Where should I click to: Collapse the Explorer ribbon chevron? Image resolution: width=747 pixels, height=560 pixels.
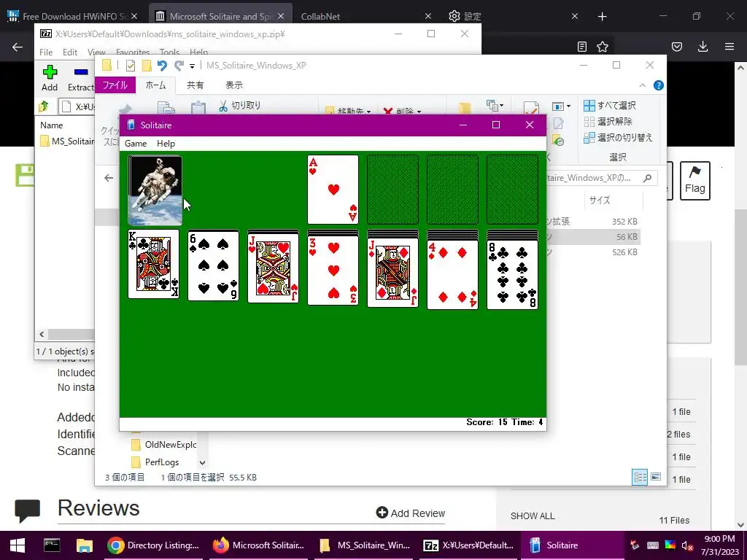642,85
